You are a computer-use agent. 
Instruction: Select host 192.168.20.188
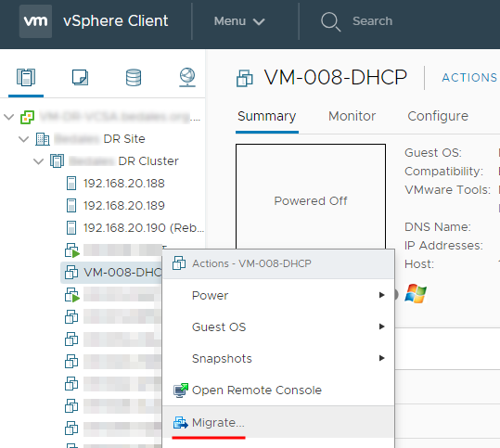tap(123, 184)
